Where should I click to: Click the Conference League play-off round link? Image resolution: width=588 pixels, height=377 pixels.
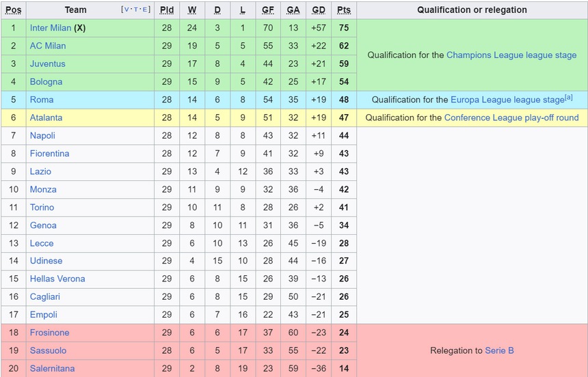point(511,117)
